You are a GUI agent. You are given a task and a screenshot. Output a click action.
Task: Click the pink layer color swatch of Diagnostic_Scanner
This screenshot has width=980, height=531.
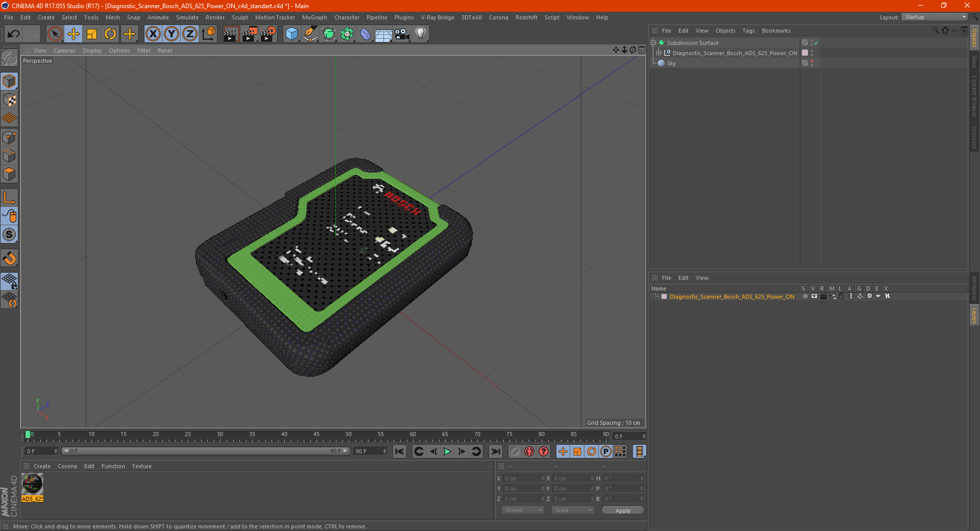pyautogui.click(x=805, y=53)
